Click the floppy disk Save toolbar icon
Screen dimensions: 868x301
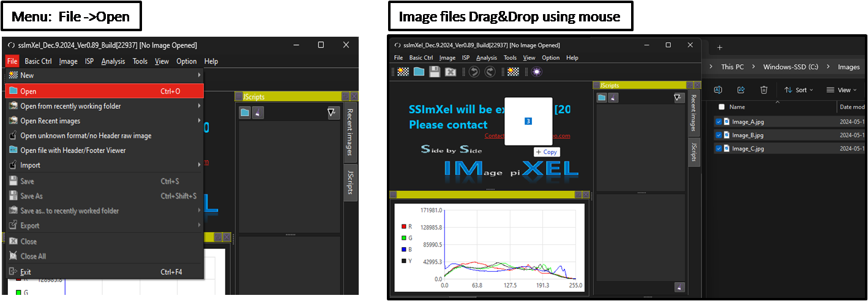click(435, 72)
